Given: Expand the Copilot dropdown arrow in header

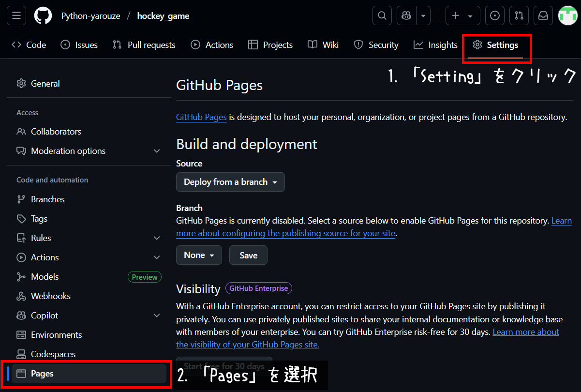Looking at the screenshot, I should point(423,16).
